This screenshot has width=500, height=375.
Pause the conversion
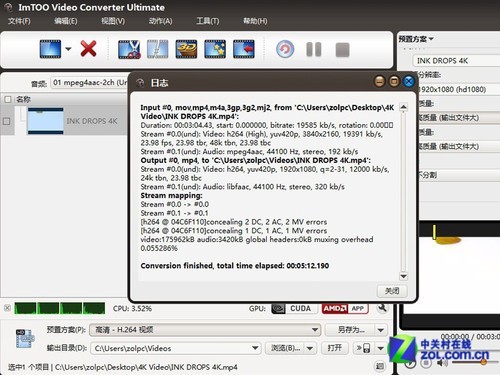tap(314, 50)
